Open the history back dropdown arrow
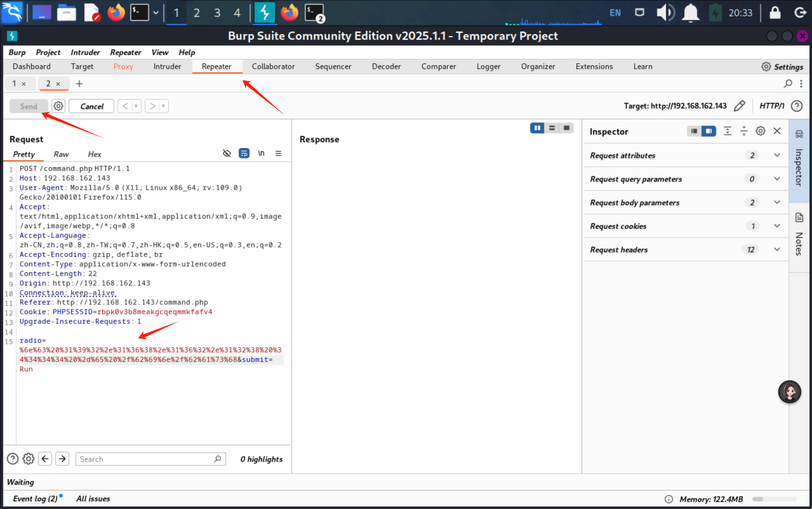 (x=136, y=107)
